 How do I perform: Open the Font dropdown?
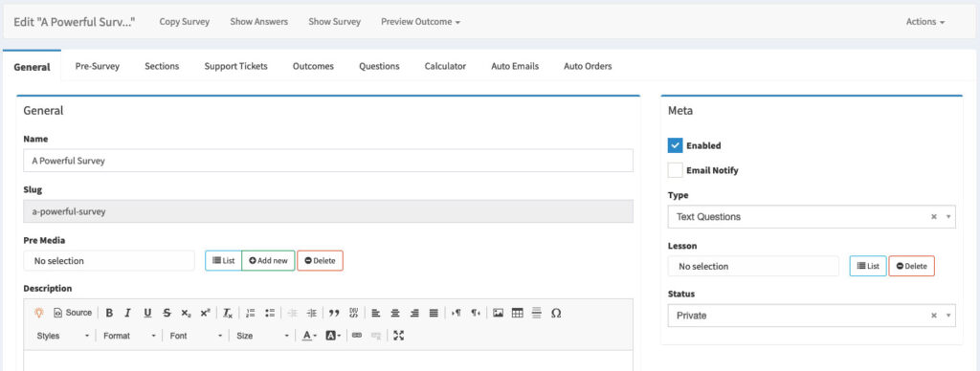click(195, 336)
